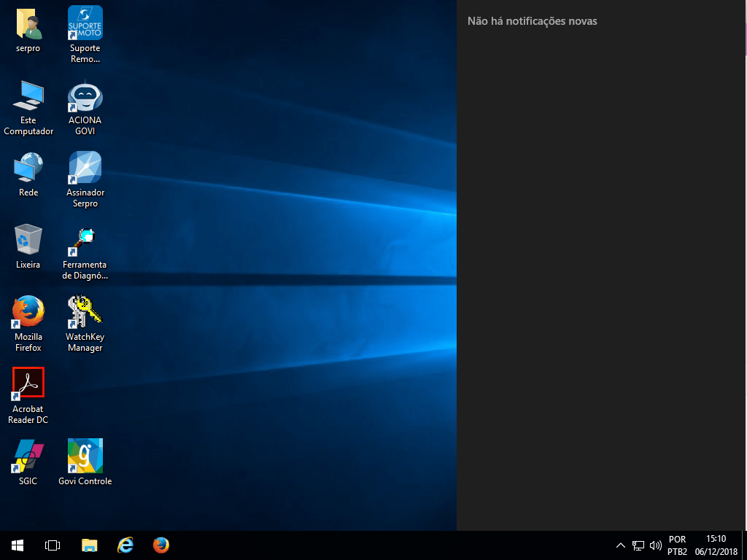Viewport: 747px width, 560px height.
Task: Click the Task View taskbar button
Action: 53,545
